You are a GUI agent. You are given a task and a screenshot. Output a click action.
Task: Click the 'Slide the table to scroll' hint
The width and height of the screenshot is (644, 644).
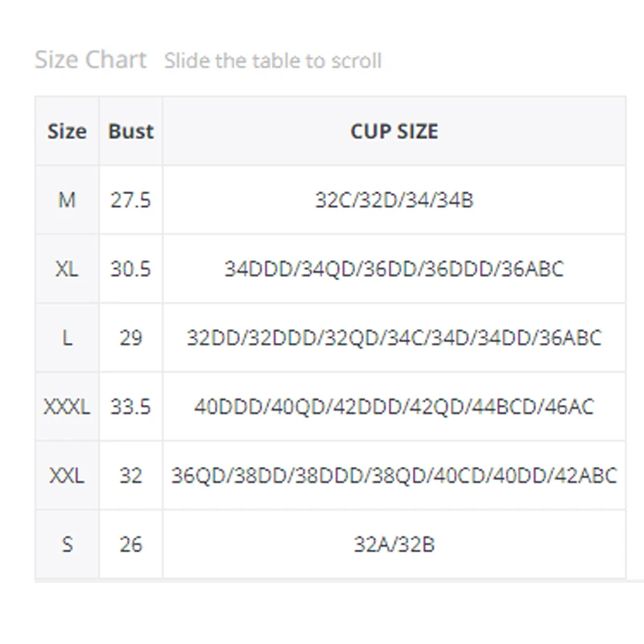[272, 61]
